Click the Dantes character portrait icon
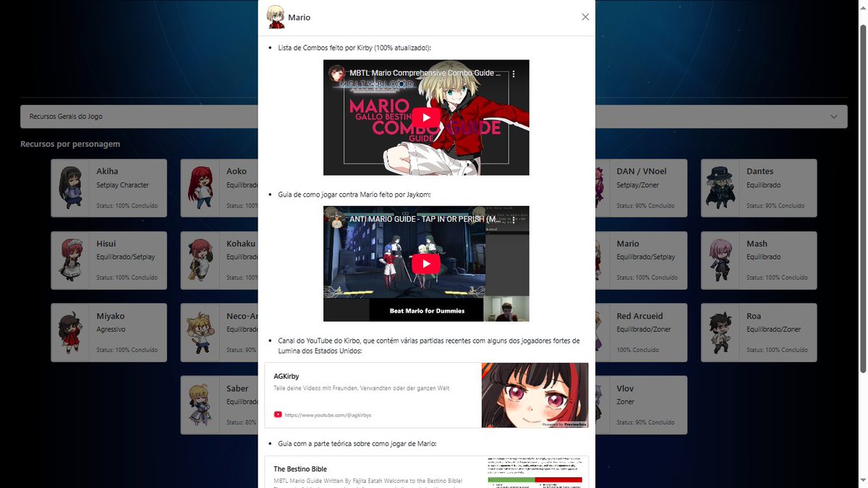Screen dimensions: 868x488 pos(718,187)
